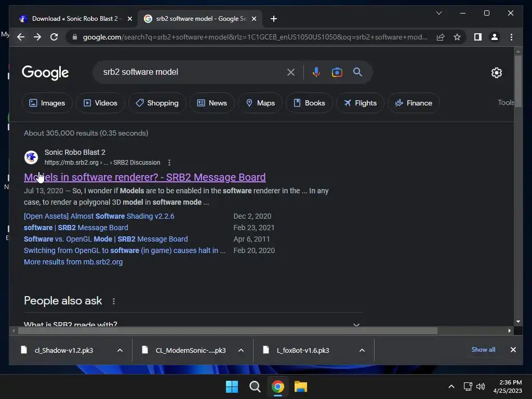Open options for the Sonic Robo Blast 2 result
This screenshot has height=399, width=532.
(169, 163)
